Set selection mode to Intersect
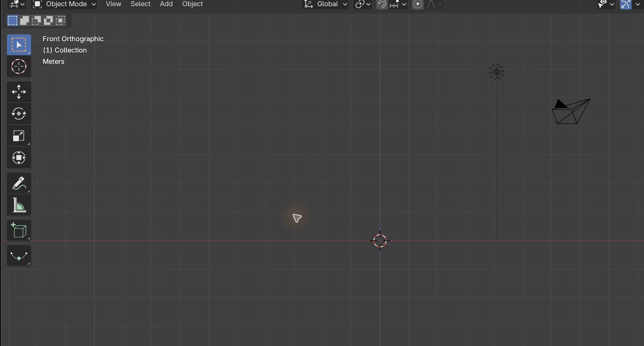 tap(60, 21)
